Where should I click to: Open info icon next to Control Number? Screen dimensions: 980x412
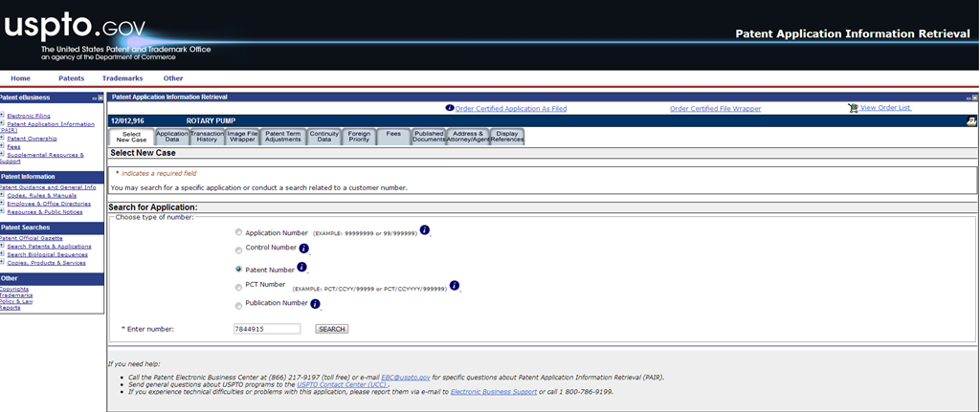coord(303,249)
